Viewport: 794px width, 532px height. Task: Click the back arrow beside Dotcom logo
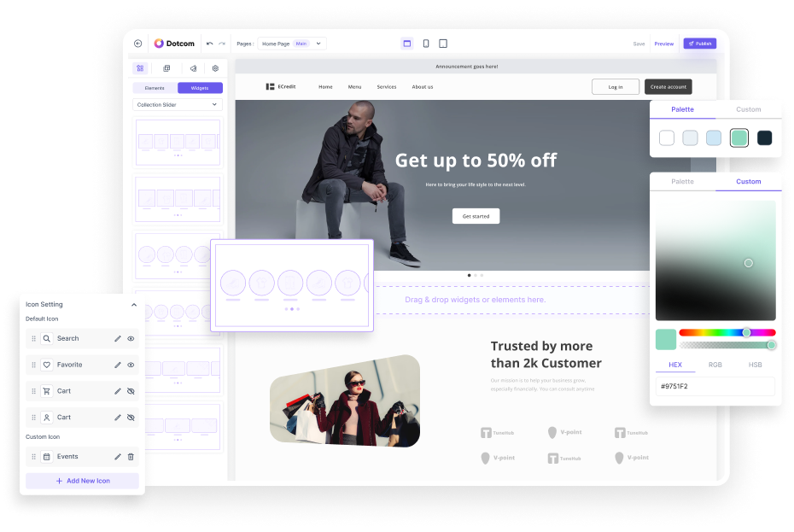tap(138, 44)
